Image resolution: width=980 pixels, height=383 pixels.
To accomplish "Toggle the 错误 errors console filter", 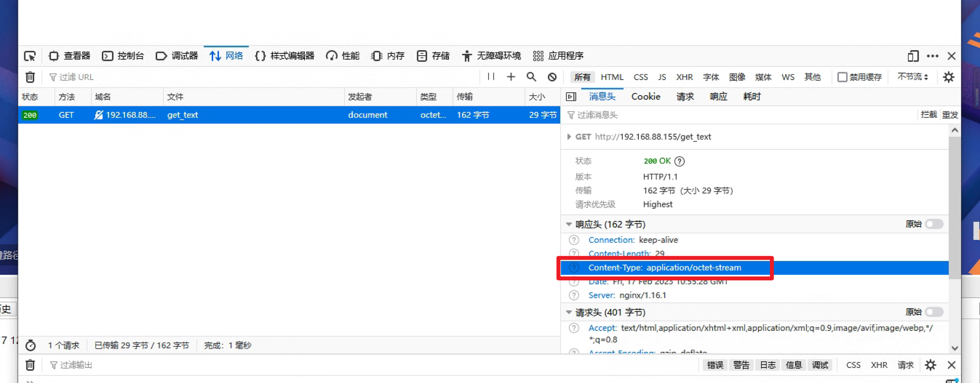I will pos(715,365).
